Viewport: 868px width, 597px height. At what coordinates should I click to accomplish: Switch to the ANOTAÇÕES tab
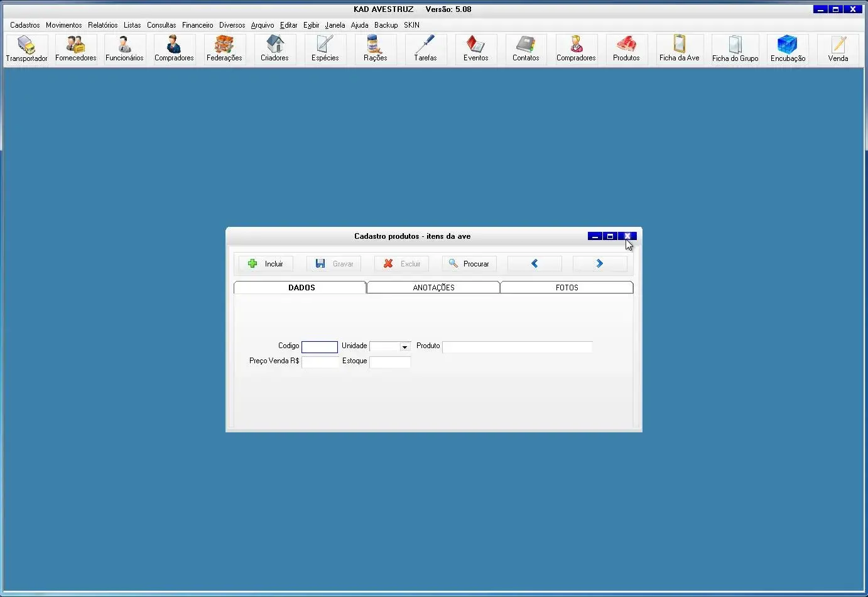[x=433, y=288]
